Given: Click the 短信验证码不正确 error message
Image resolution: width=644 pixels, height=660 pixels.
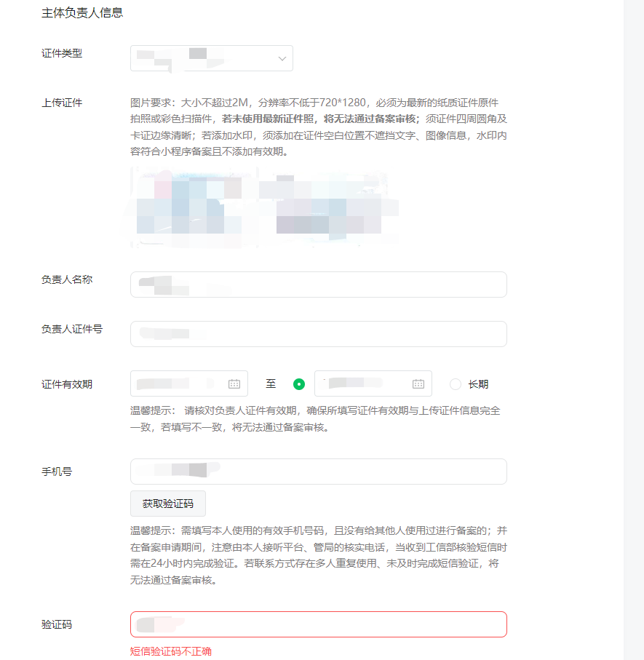Looking at the screenshot, I should [x=171, y=651].
